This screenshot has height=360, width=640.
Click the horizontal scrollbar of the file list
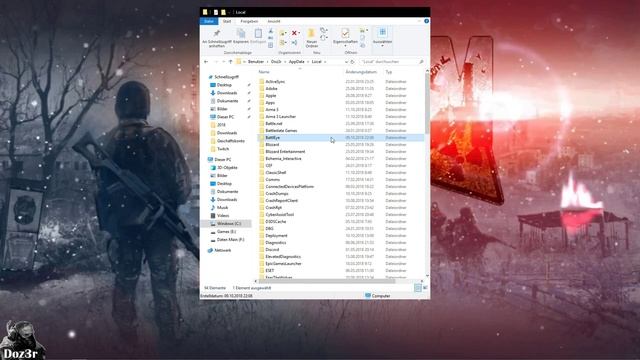327,281
